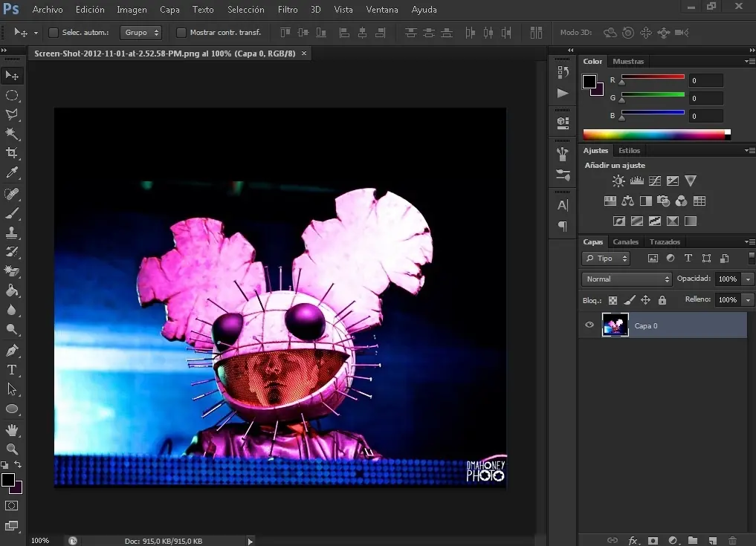
Task: Select the Crop tool
Action: [12, 153]
